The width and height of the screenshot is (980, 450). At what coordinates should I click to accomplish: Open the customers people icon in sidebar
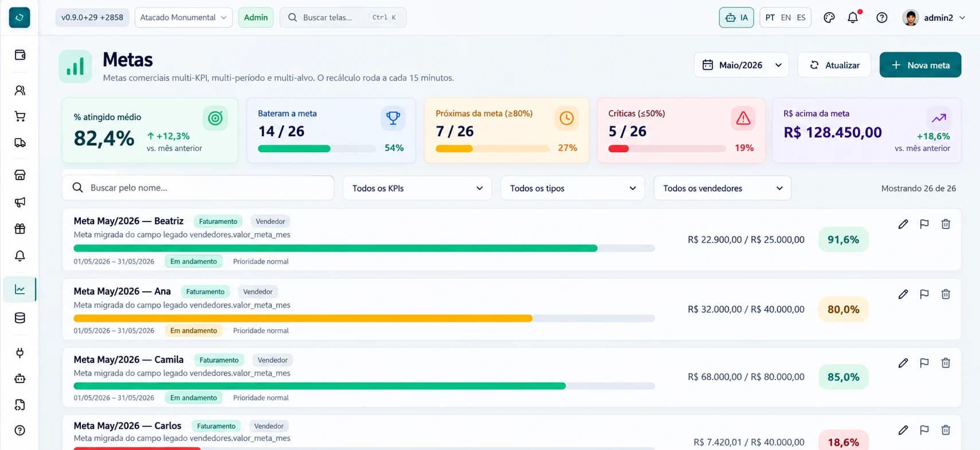[20, 90]
